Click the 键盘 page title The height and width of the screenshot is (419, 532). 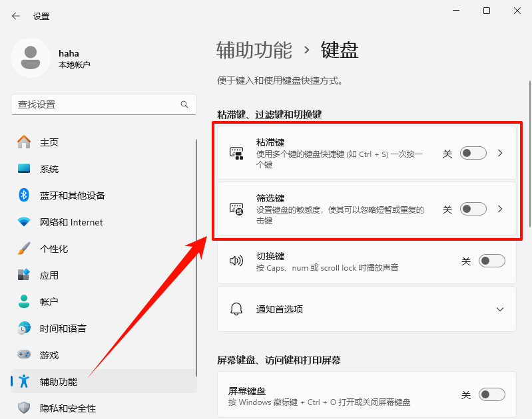click(340, 50)
